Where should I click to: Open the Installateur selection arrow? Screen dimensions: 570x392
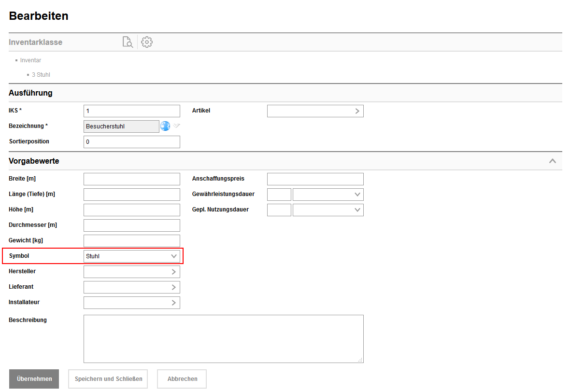pyautogui.click(x=173, y=303)
